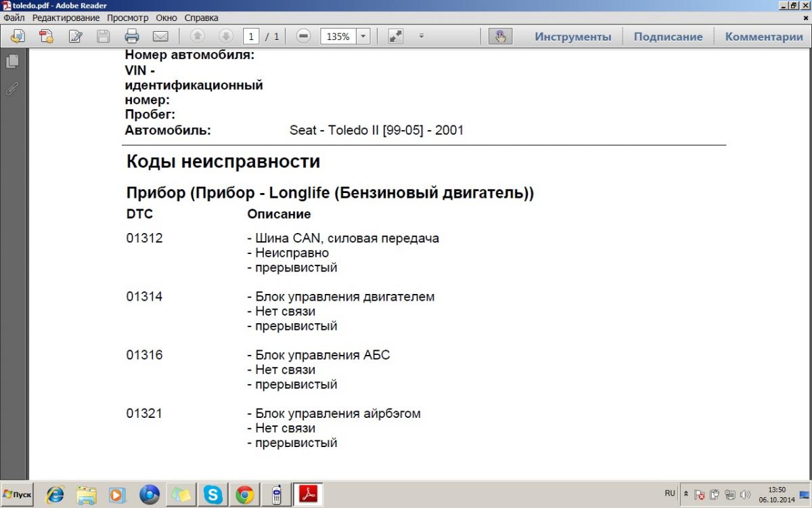
Task: Click DTC code 01321
Action: coord(144,413)
